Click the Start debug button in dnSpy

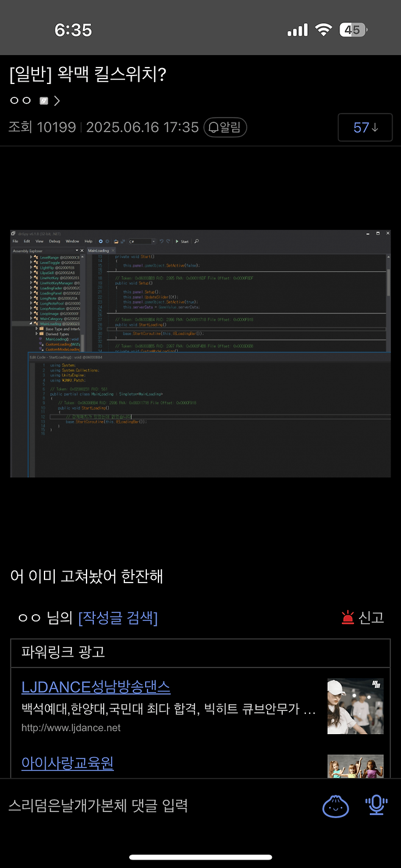182,241
